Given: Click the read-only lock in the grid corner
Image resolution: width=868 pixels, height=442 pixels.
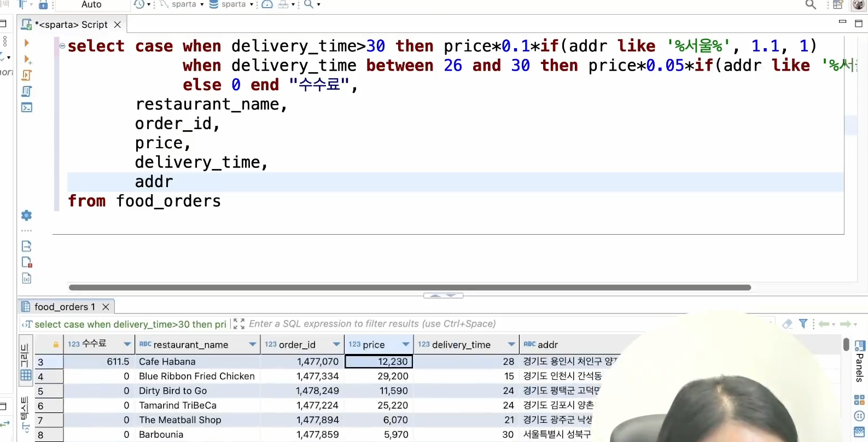Looking at the screenshot, I should (x=56, y=345).
